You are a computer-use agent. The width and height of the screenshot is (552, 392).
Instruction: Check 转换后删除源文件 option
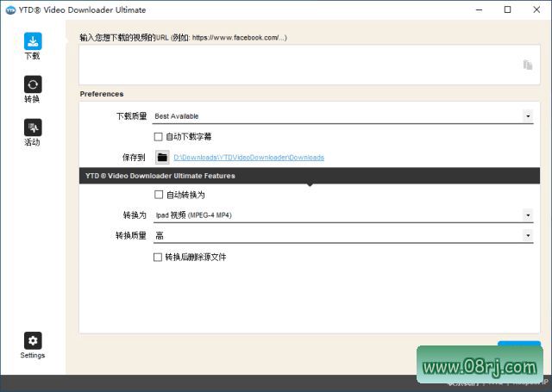(x=158, y=257)
